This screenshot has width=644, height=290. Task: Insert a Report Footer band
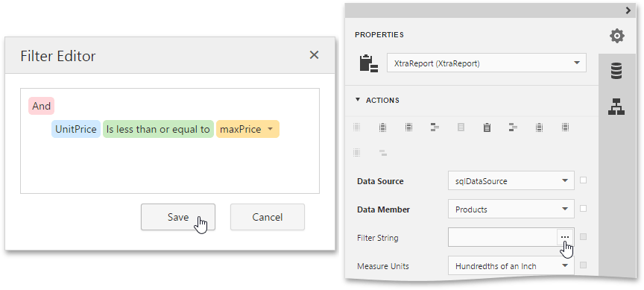539,127
